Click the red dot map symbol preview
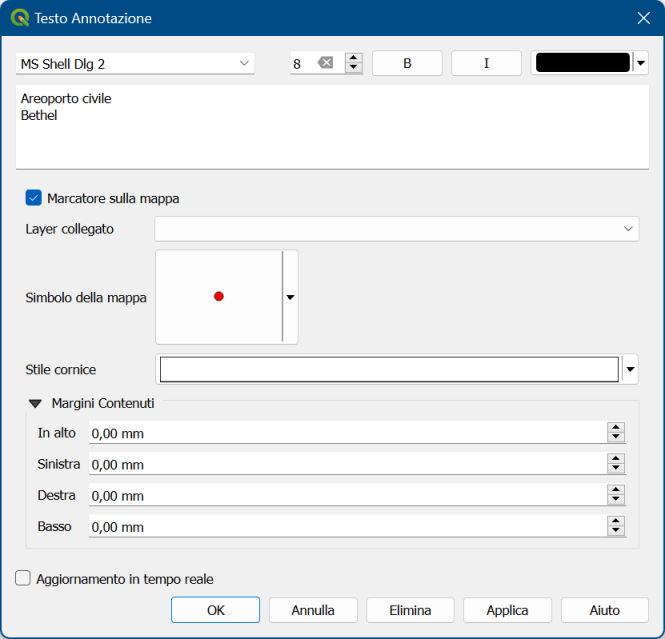The width and height of the screenshot is (665, 639). [x=219, y=297]
